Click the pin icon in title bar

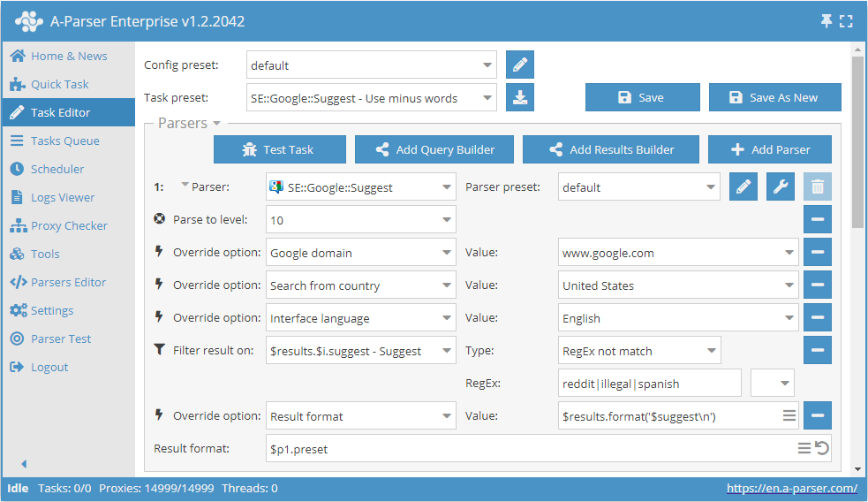pos(826,21)
